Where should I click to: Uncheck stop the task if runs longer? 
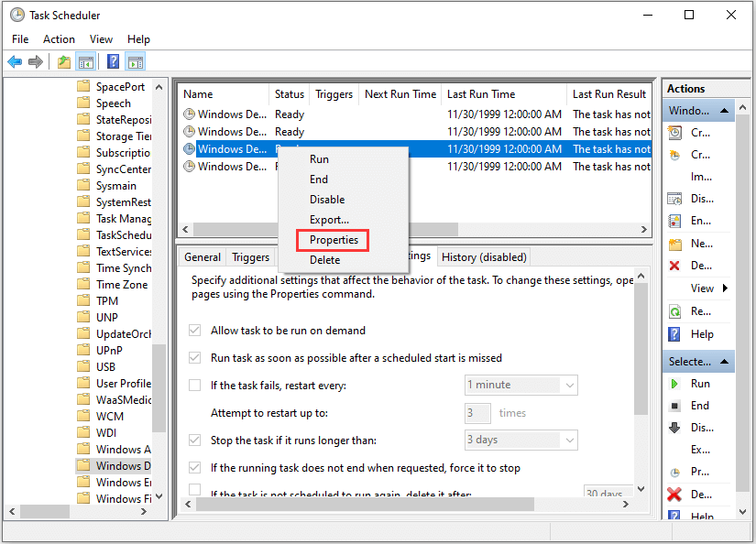(196, 440)
